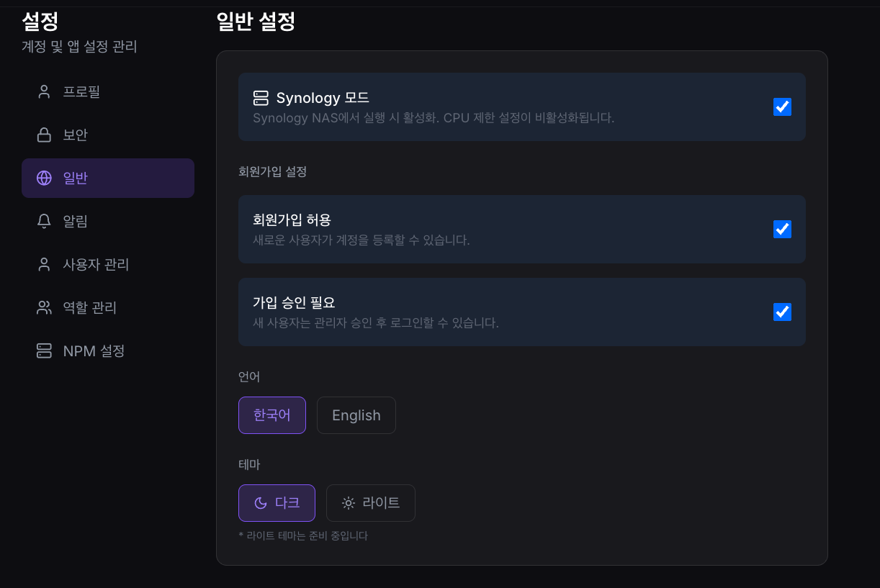Click the server icon next to NPM 설정
Image resolution: width=880 pixels, height=588 pixels.
coord(42,350)
